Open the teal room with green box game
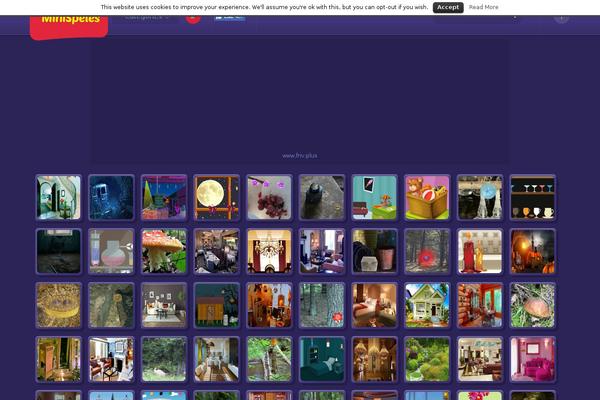Screen dimensions: 600x400 [375, 198]
